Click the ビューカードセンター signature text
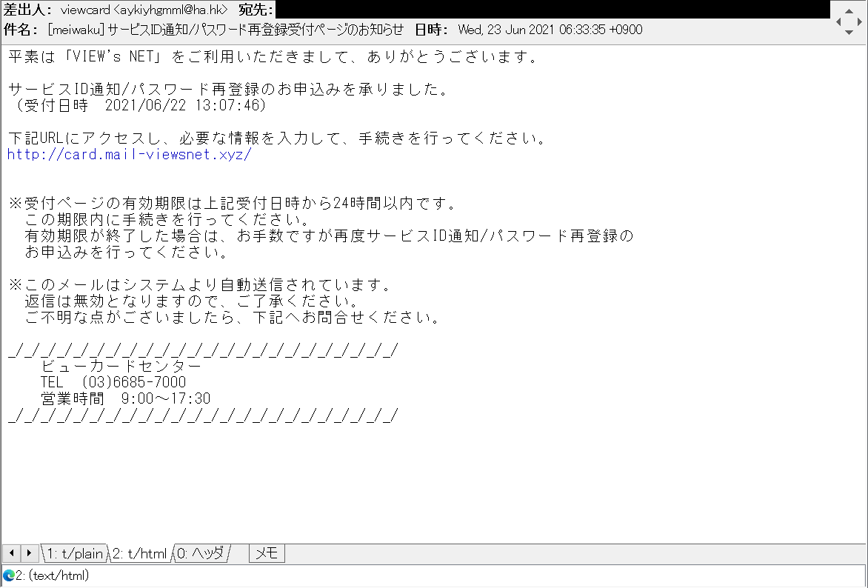The image size is (868, 588). (118, 365)
